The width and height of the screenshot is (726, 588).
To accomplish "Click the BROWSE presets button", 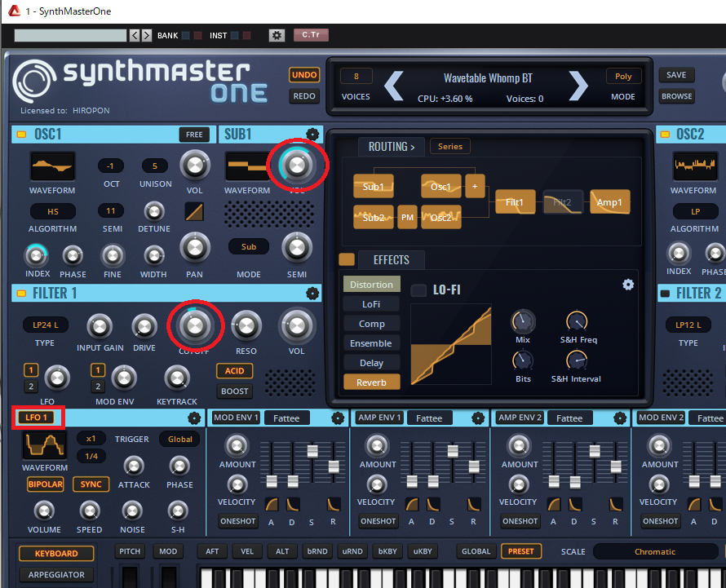I will [x=676, y=96].
